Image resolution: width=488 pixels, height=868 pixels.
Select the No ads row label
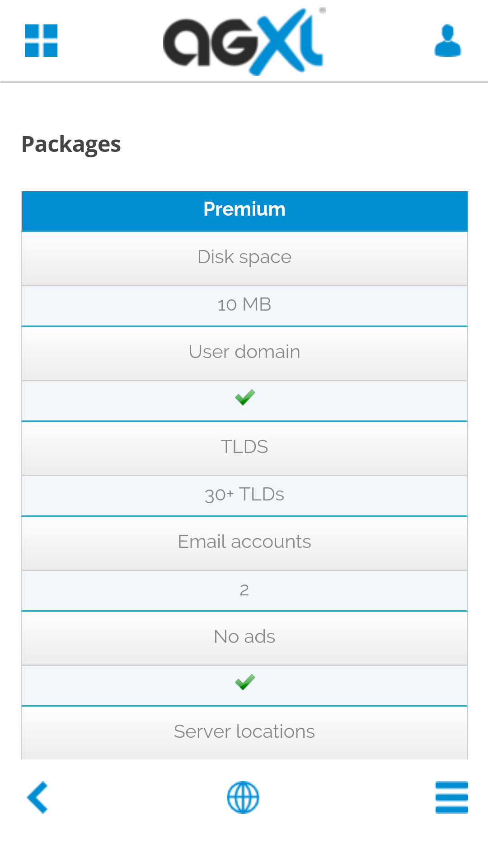coord(244,637)
